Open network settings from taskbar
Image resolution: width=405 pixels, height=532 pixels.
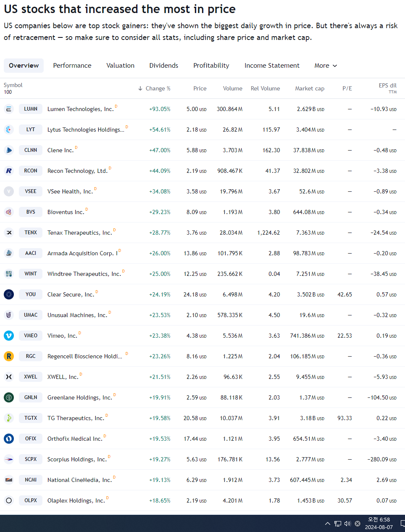(338, 524)
